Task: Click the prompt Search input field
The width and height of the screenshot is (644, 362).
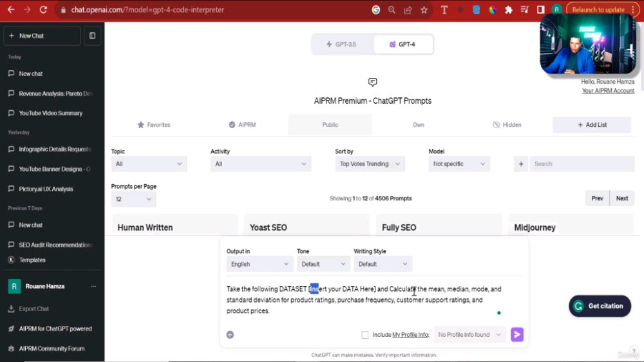Action: (582, 164)
